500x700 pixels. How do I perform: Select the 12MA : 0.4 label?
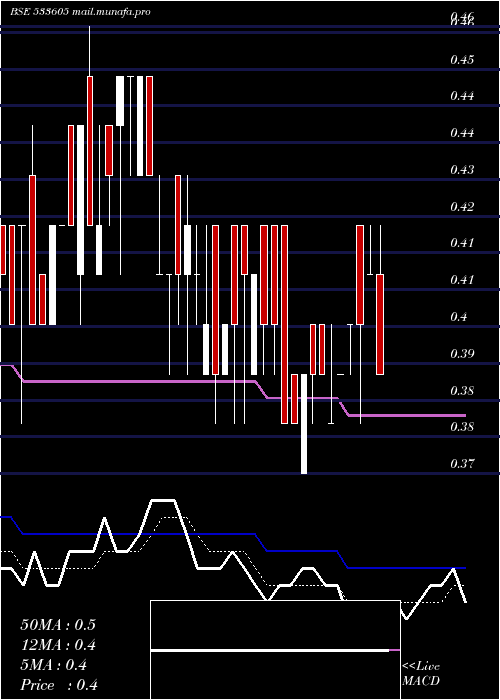tap(58, 645)
